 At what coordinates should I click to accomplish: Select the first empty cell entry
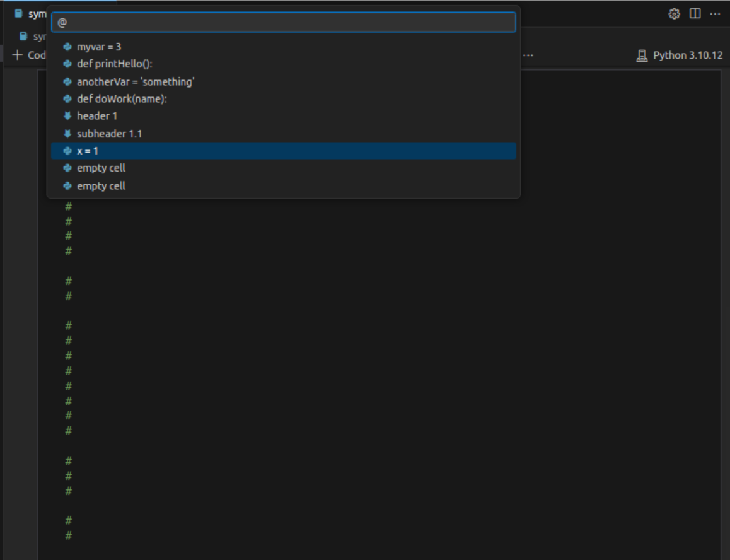tap(101, 168)
